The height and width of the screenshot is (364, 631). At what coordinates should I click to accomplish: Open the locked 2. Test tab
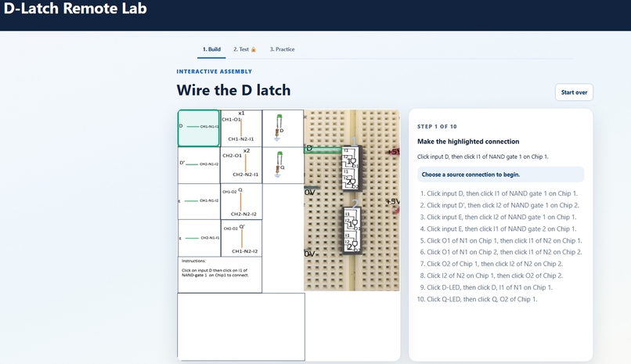coord(245,49)
